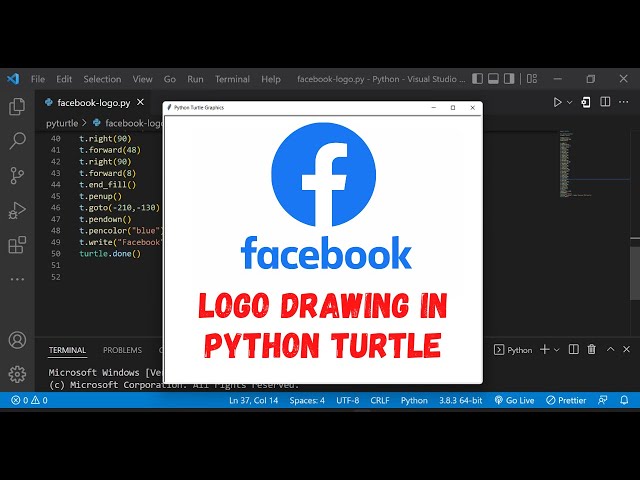
Task: Maximize the Python Turtle Graphics window
Action: [453, 108]
